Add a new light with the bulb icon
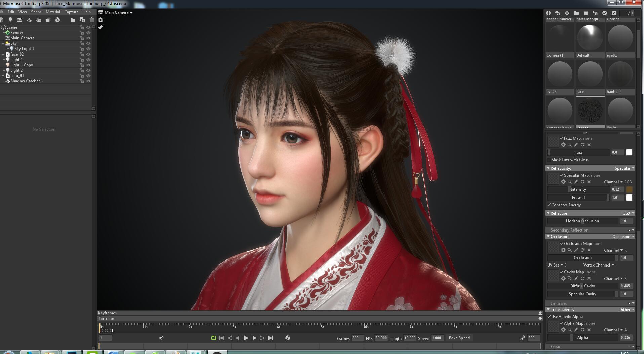Image resolution: width=644 pixels, height=354 pixels. click(10, 20)
